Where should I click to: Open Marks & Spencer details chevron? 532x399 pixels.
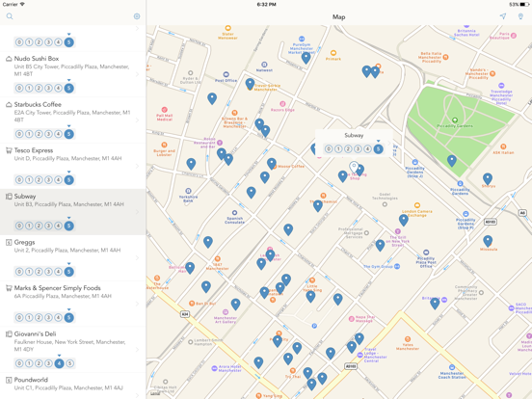pos(138,304)
